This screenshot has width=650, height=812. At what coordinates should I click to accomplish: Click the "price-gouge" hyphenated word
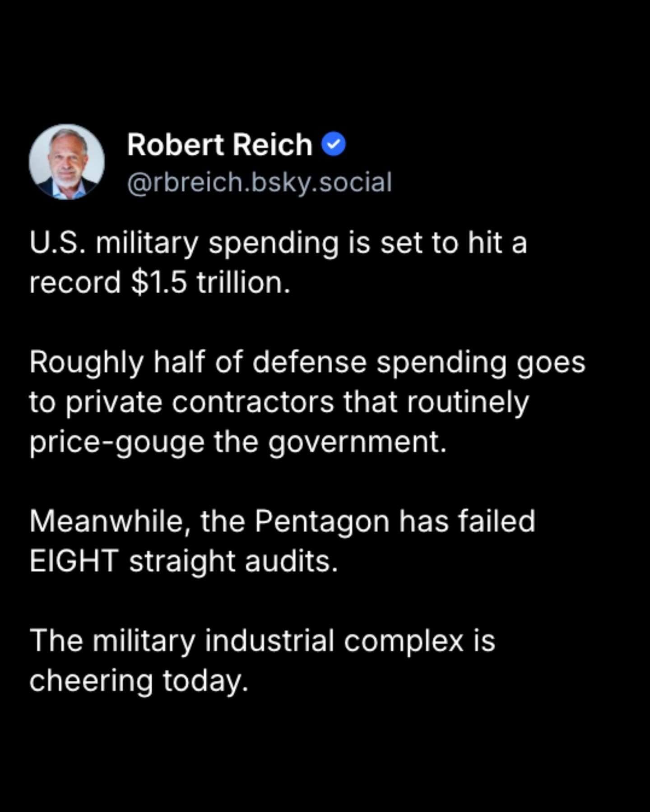point(117,442)
